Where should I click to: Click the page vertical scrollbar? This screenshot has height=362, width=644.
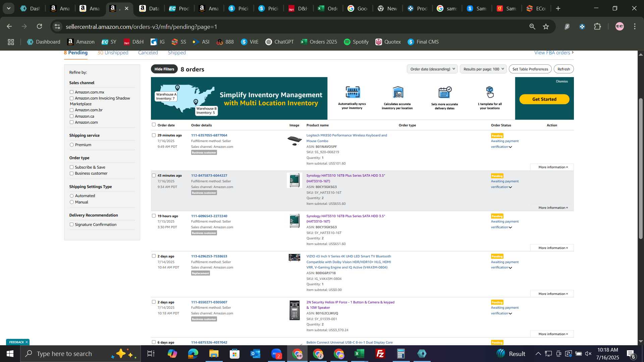pos(641,169)
